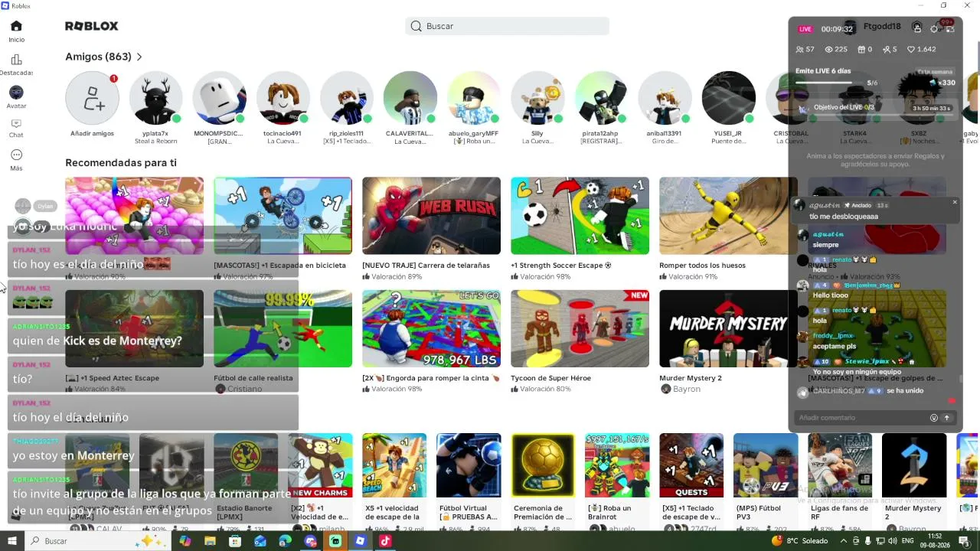
Task: Click the "quien de Kick es de Monterrey?" message
Action: pyautogui.click(x=97, y=341)
